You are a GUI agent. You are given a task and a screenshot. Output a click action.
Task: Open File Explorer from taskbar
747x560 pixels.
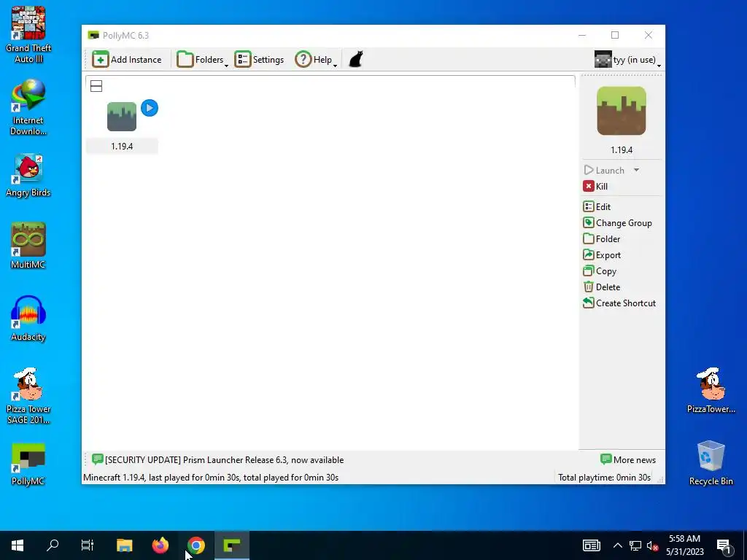click(x=124, y=545)
